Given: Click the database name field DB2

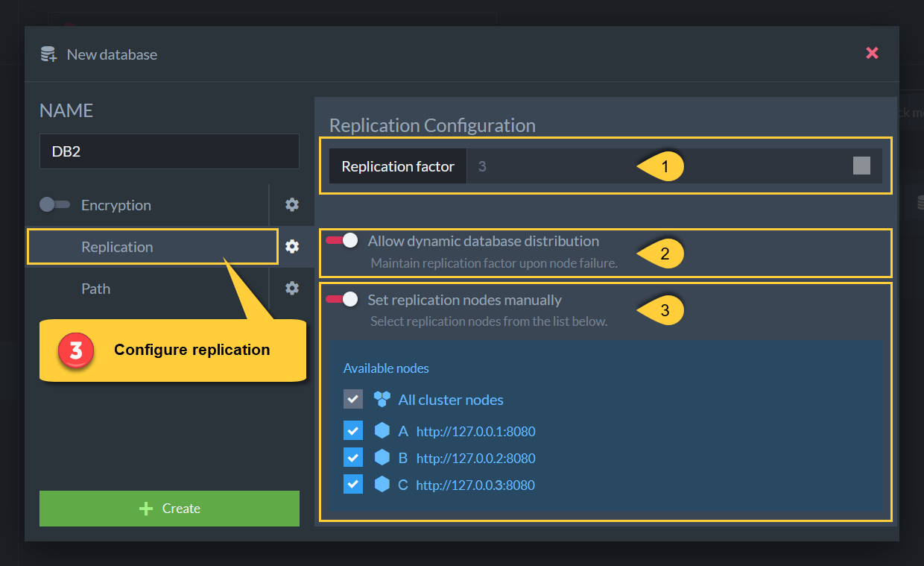Looking at the screenshot, I should coord(169,151).
